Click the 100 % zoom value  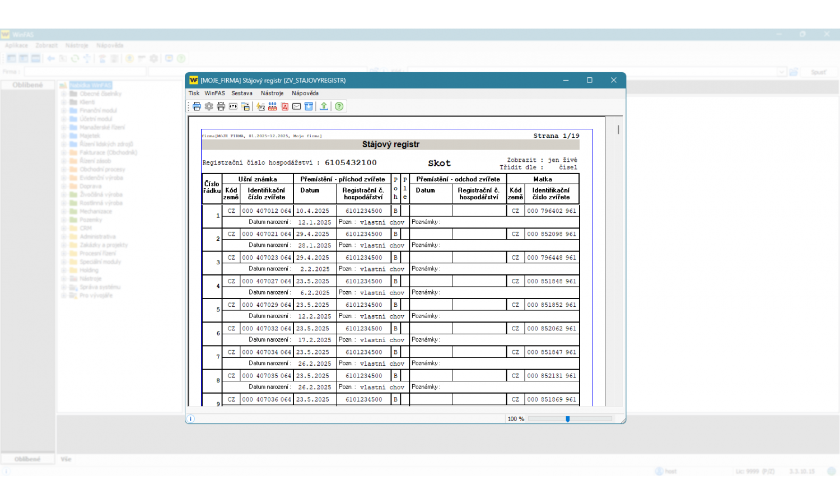(516, 419)
